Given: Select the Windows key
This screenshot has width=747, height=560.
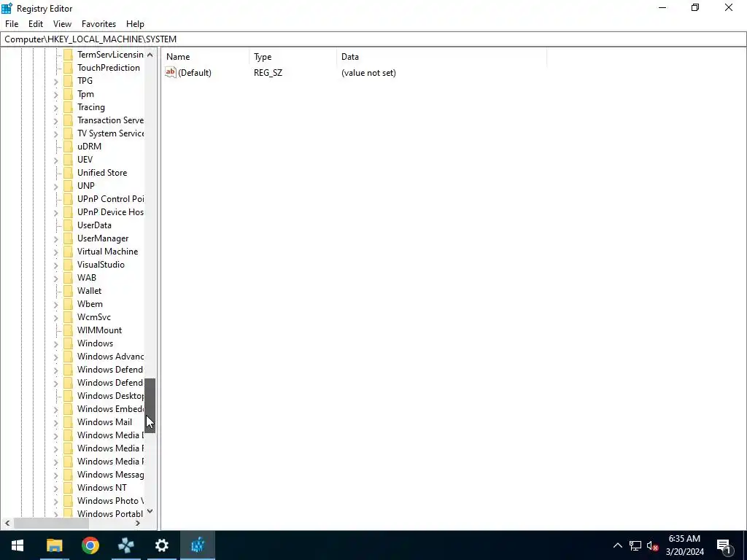Looking at the screenshot, I should [x=96, y=343].
